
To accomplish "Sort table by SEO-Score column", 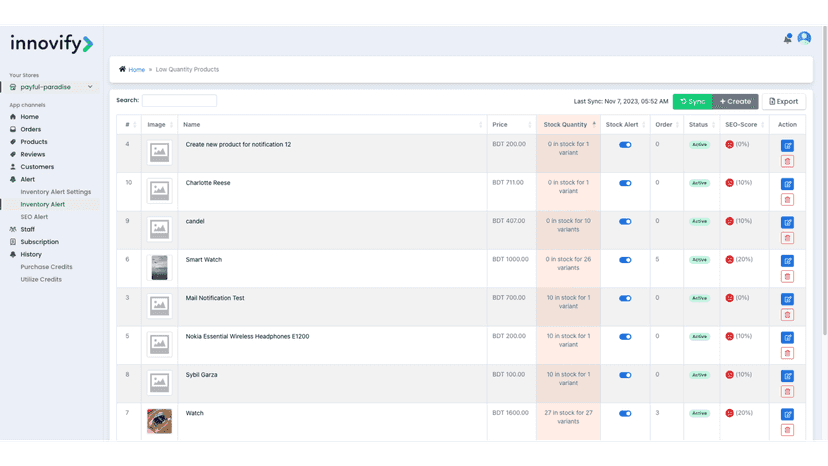I will click(744, 125).
